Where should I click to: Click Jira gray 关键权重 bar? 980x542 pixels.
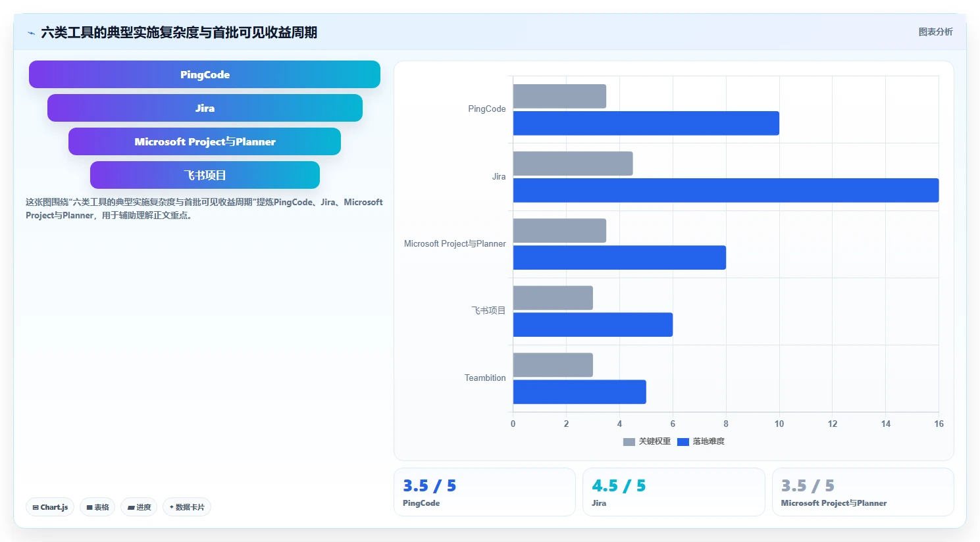coord(573,164)
